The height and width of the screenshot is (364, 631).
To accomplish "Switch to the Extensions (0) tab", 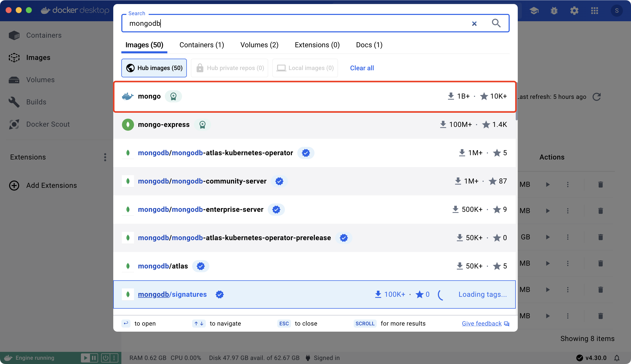I will click(x=317, y=45).
